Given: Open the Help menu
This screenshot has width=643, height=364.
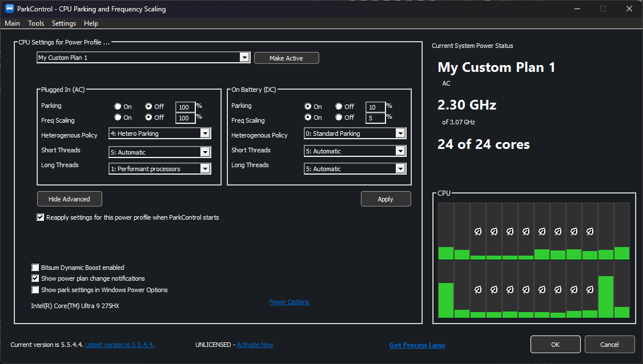Looking at the screenshot, I should coord(91,23).
